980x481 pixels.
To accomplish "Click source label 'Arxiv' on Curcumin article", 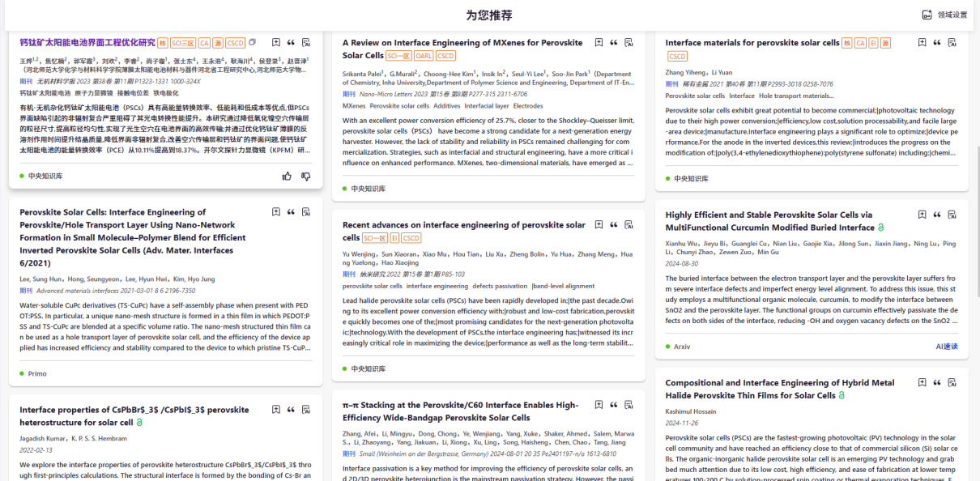I will [x=682, y=347].
